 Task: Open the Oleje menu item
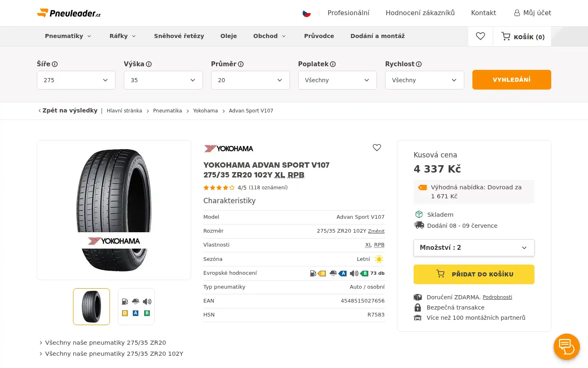(229, 36)
